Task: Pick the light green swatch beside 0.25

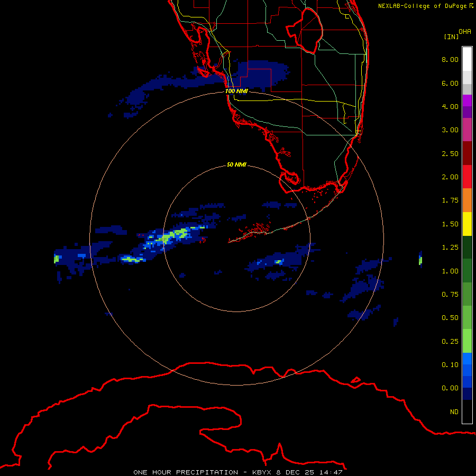Action: click(467, 341)
